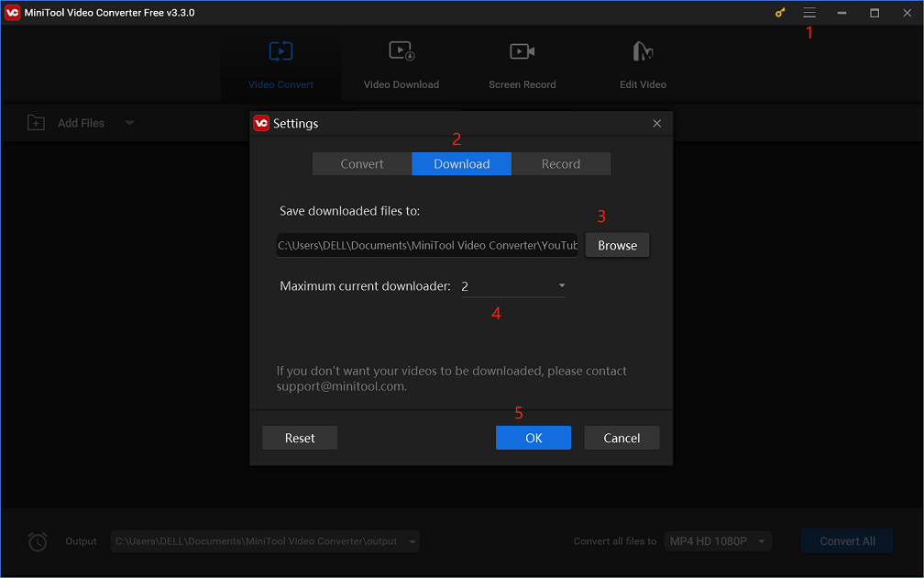This screenshot has height=578, width=924.
Task: Click the MiniTool app logo in title bar
Action: click(x=12, y=13)
